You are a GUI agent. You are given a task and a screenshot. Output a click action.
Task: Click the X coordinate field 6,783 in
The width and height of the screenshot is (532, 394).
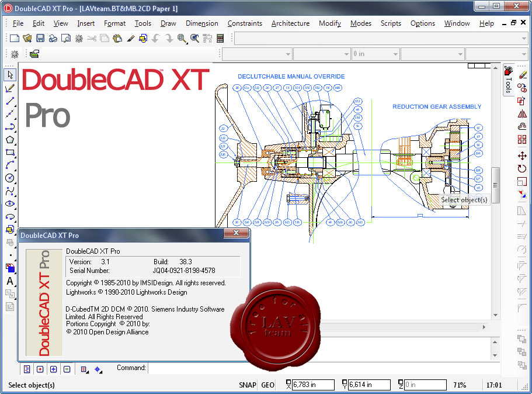[313, 385]
